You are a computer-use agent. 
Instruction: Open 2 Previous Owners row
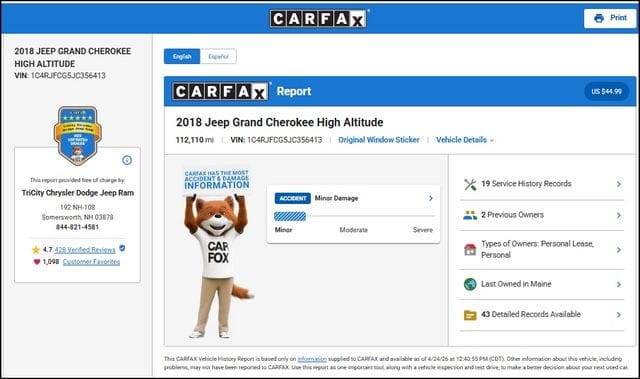coord(542,215)
